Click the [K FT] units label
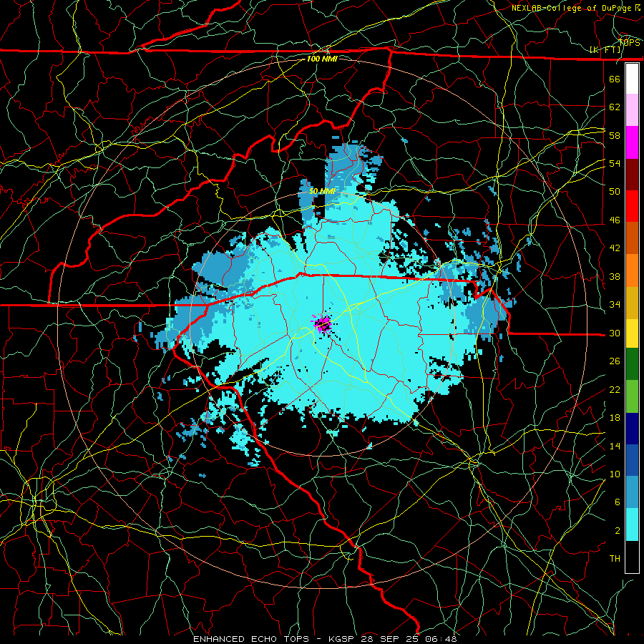 click(605, 50)
